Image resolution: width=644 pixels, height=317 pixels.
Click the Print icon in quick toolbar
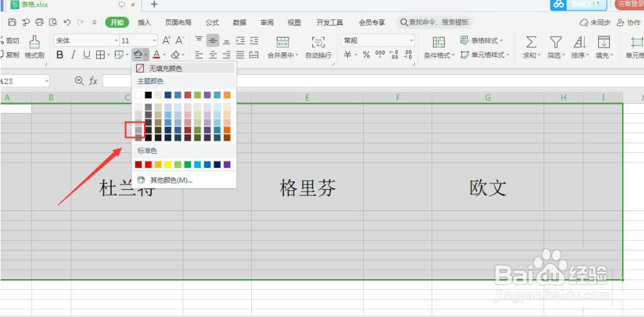tap(39, 22)
